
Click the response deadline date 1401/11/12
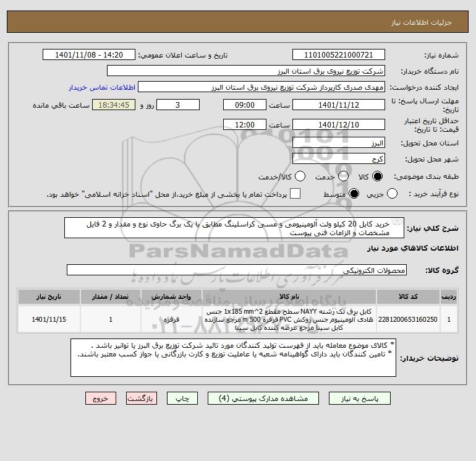point(339,105)
